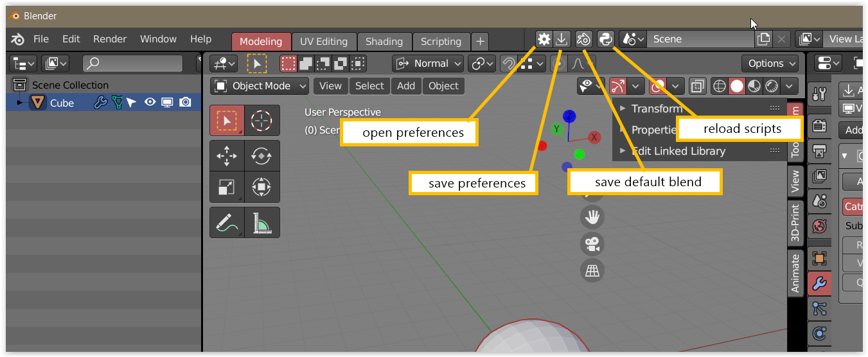Click the Python reload scripts icon
Image resolution: width=868 pixels, height=357 pixels.
pyautogui.click(x=606, y=39)
